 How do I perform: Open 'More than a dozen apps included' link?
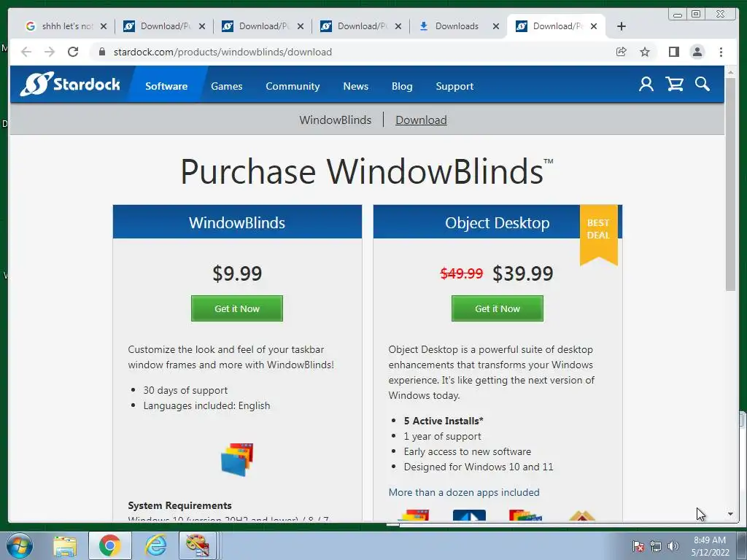tap(464, 492)
